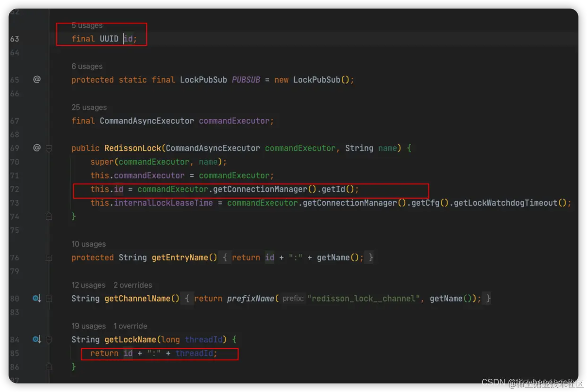This screenshot has width=587, height=392.
Task: Click line number 63 in gutter
Action: (15, 39)
